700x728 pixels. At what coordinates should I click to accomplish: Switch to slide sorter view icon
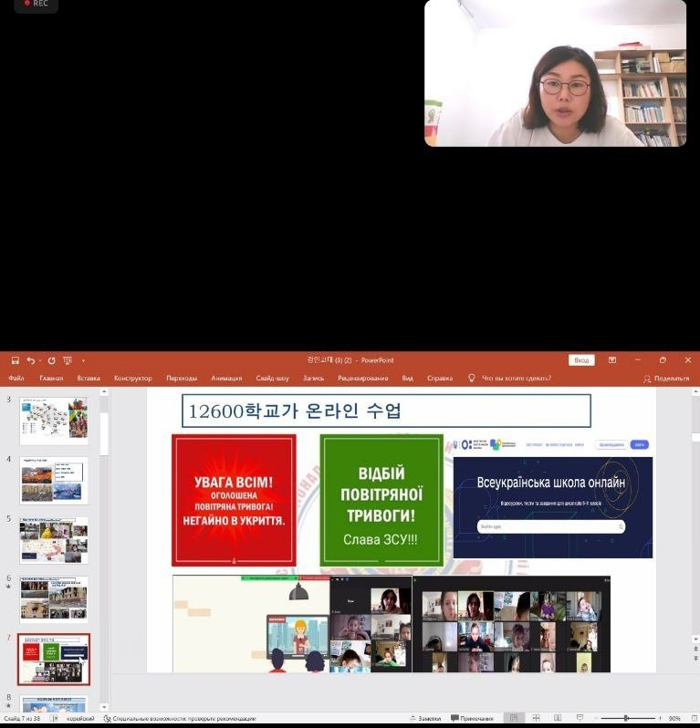(536, 718)
